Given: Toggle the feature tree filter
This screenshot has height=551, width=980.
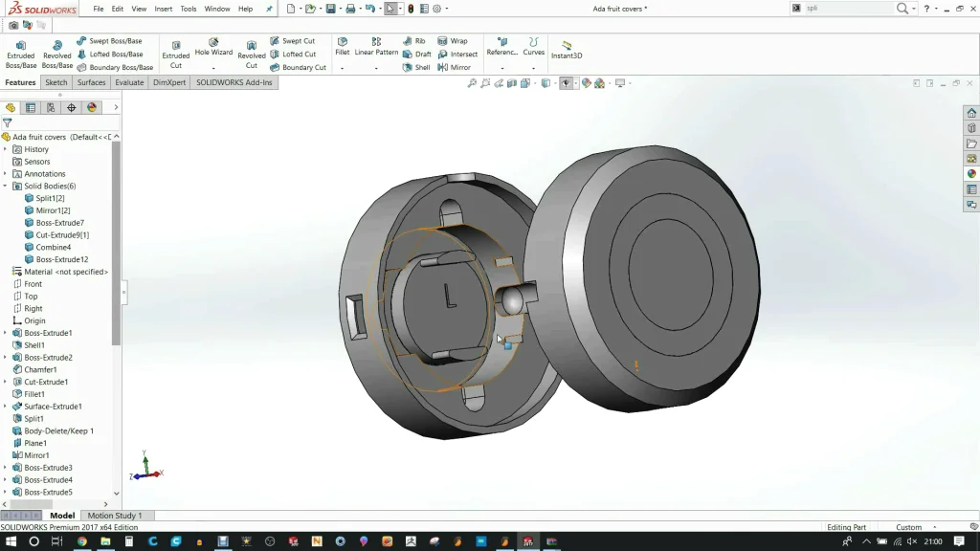Looking at the screenshot, I should [x=8, y=123].
